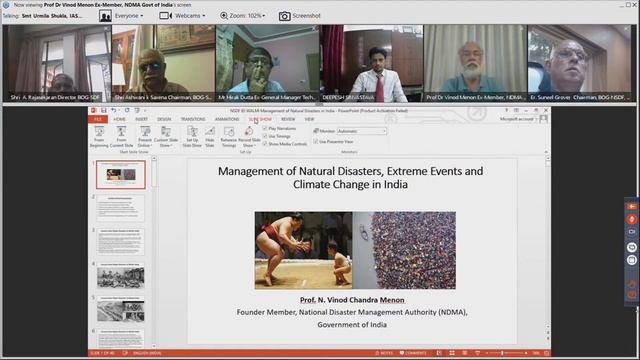The height and width of the screenshot is (360, 640).
Task: Open the Monitor Automatic dropdown
Action: pyautogui.click(x=362, y=131)
